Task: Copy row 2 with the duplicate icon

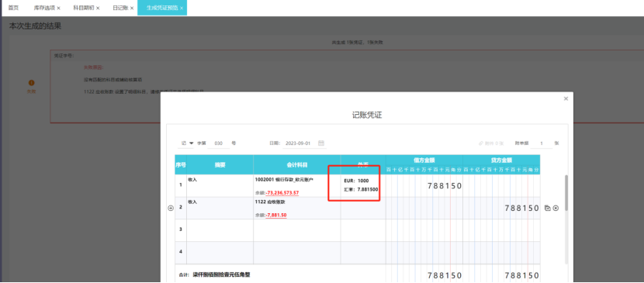Action: coord(548,208)
